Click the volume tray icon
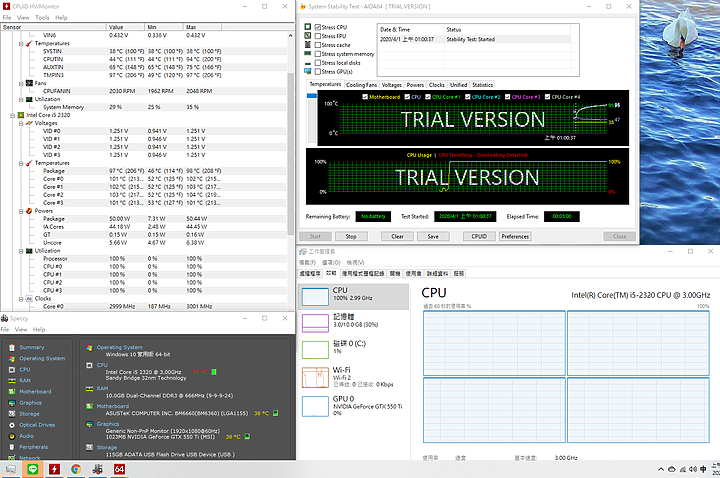 692,469
